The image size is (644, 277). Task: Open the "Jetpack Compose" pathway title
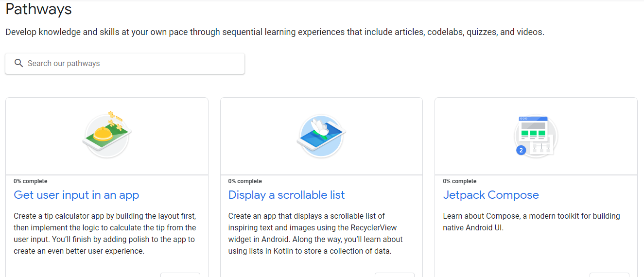click(x=490, y=195)
